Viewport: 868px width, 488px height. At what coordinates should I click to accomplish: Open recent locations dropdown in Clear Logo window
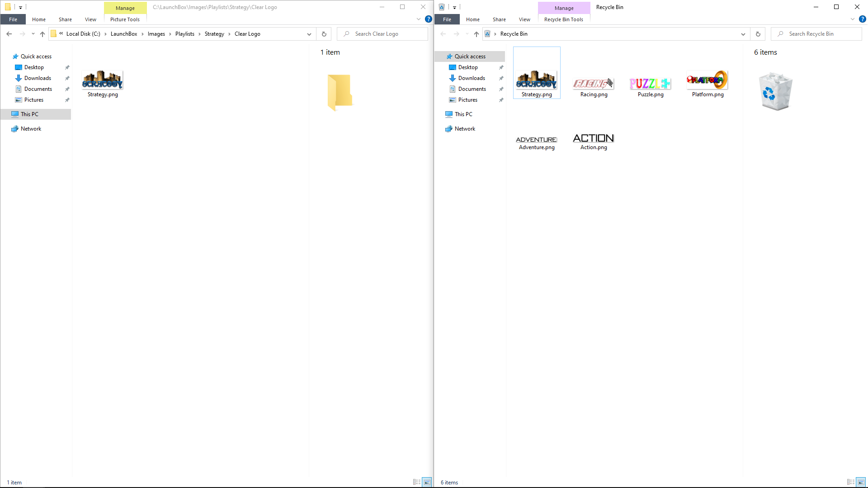coord(33,34)
